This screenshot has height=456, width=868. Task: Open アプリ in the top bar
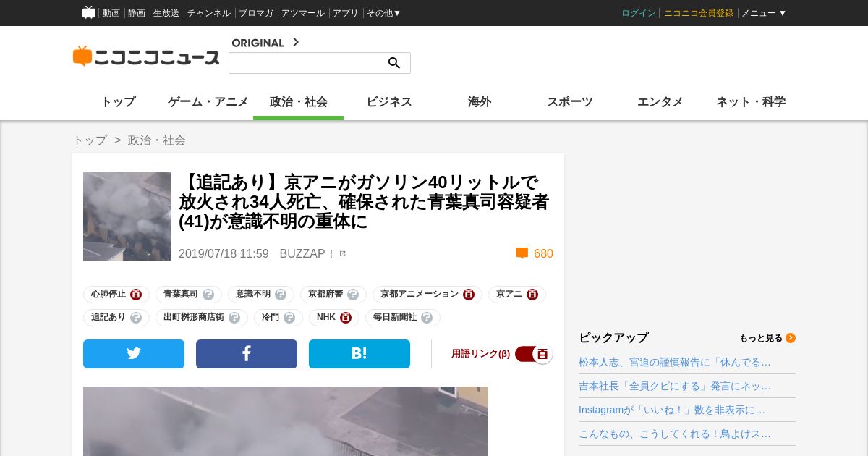(346, 13)
